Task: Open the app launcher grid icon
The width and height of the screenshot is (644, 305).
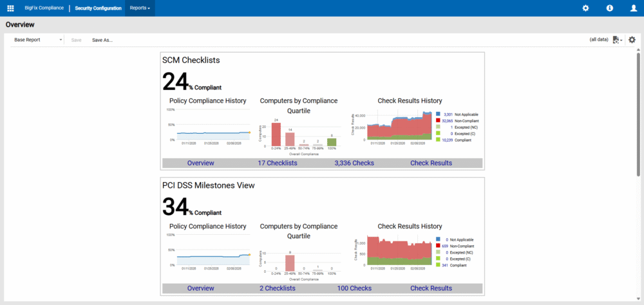Action: [x=10, y=8]
